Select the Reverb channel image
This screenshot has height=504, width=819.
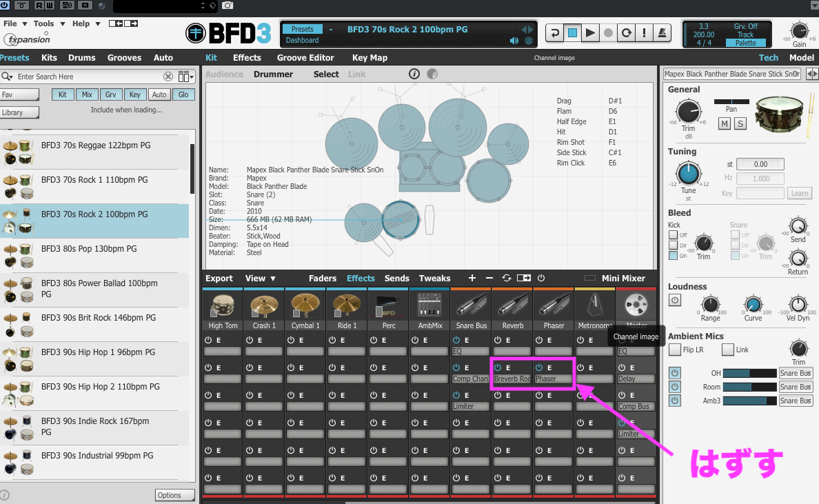coord(512,305)
